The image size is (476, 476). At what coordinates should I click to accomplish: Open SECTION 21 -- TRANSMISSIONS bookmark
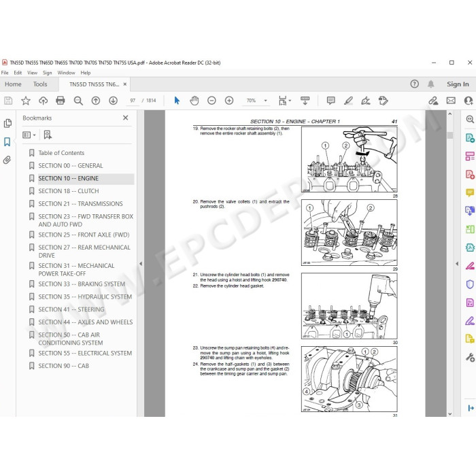[80, 204]
